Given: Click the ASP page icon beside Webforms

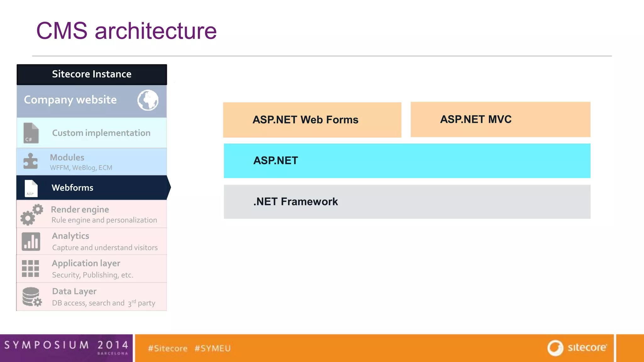Looking at the screenshot, I should [31, 188].
